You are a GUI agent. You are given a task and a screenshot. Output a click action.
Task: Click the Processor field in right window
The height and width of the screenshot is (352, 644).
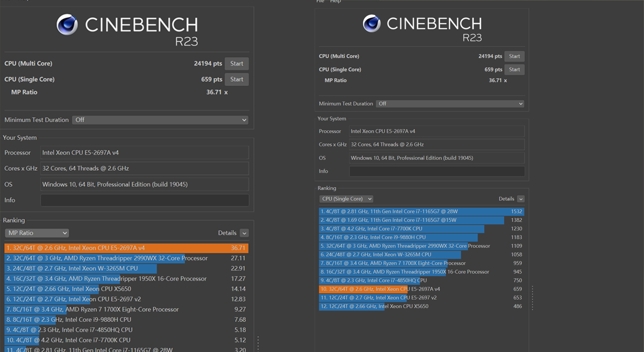tap(437, 131)
